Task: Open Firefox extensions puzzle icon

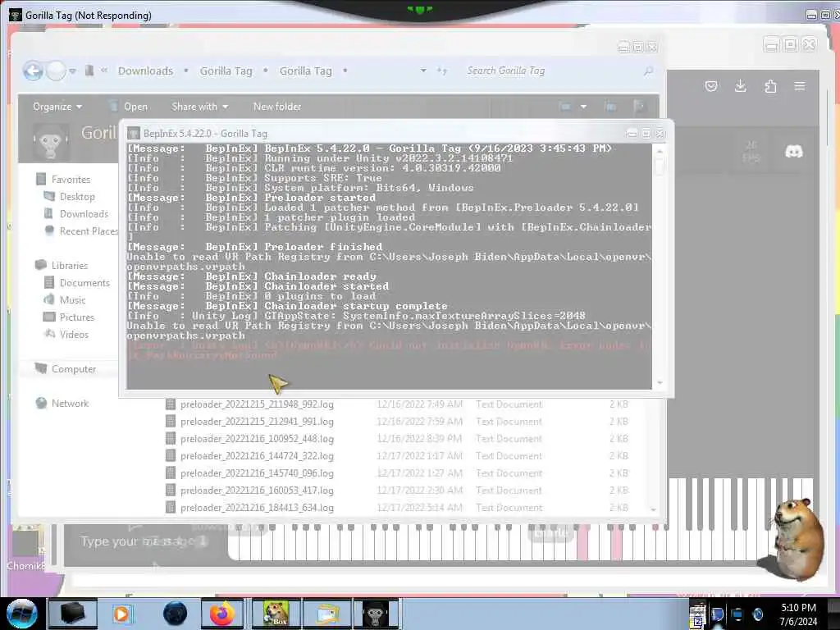Action: (770, 86)
